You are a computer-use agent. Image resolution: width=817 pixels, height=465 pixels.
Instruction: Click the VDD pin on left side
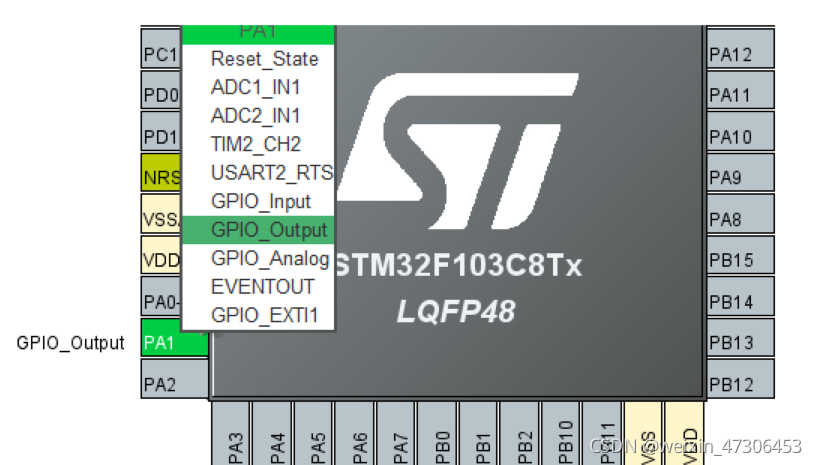click(161, 255)
